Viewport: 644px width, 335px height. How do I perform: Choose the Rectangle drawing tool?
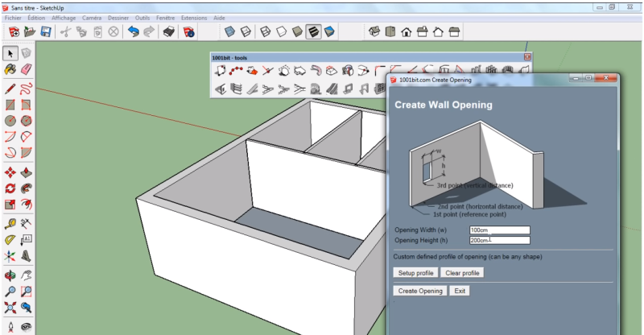(x=10, y=105)
